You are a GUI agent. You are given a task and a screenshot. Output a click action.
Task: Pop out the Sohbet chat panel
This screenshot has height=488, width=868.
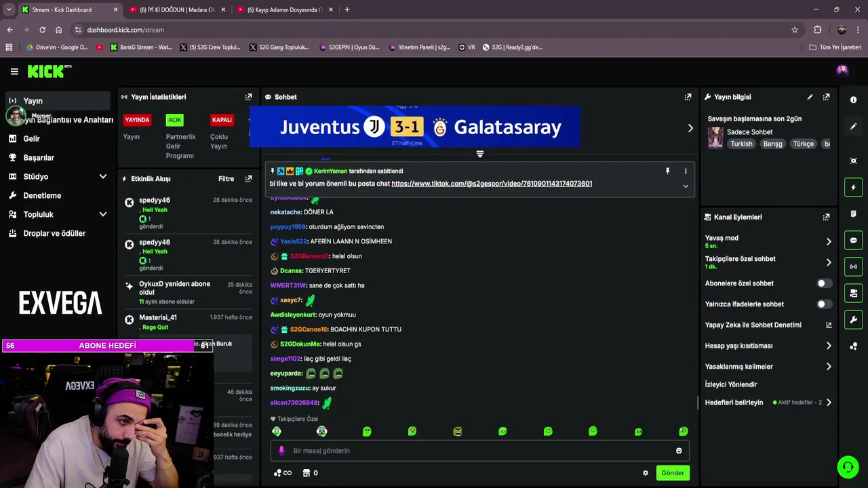click(x=688, y=97)
